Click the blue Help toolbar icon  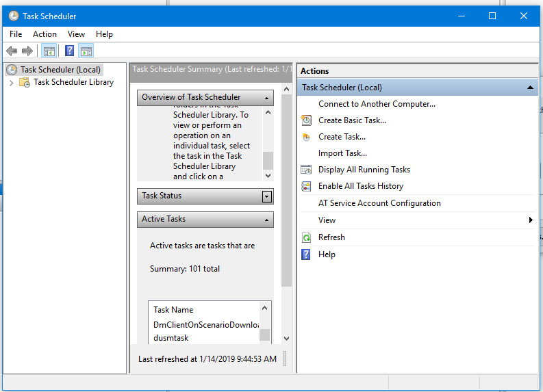tap(69, 51)
